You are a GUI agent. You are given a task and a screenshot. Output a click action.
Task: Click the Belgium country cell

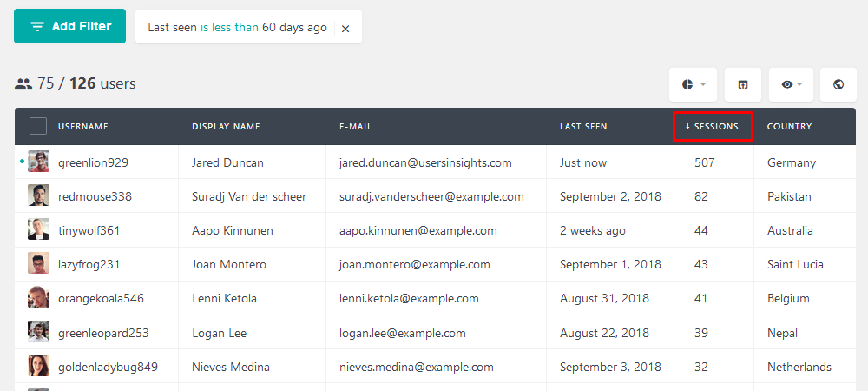tap(788, 299)
